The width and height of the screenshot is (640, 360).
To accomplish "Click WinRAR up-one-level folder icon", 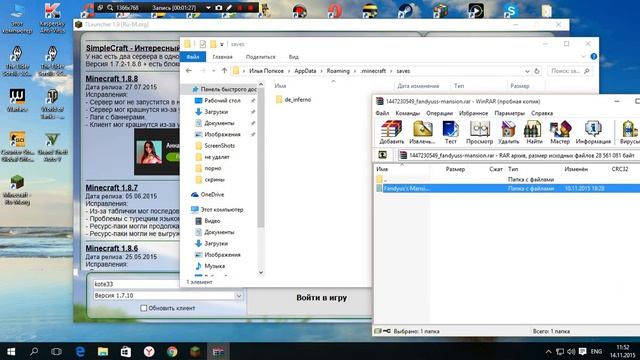I will (382, 155).
